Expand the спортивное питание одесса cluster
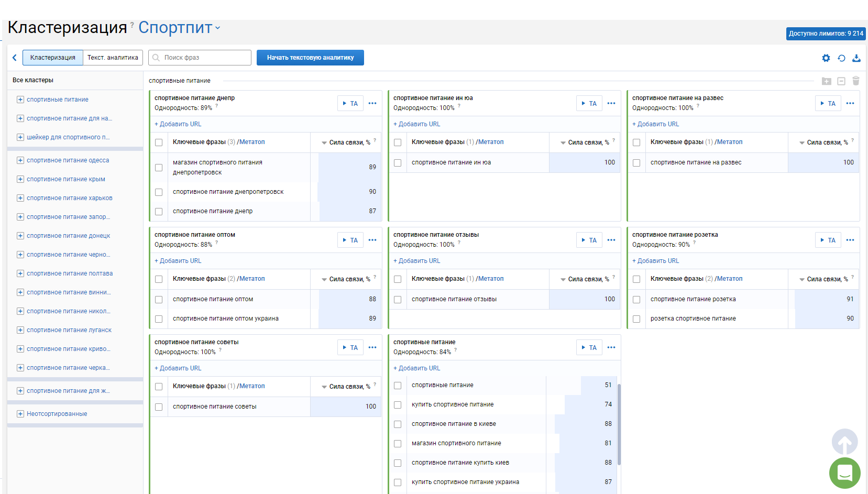This screenshot has height=494, width=868. [x=20, y=160]
